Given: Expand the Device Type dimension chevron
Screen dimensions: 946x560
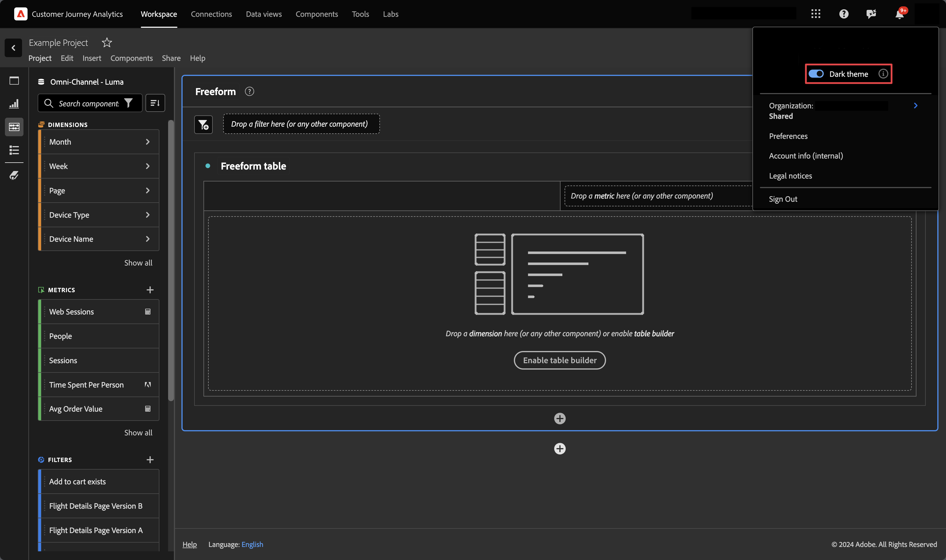Looking at the screenshot, I should pyautogui.click(x=148, y=215).
